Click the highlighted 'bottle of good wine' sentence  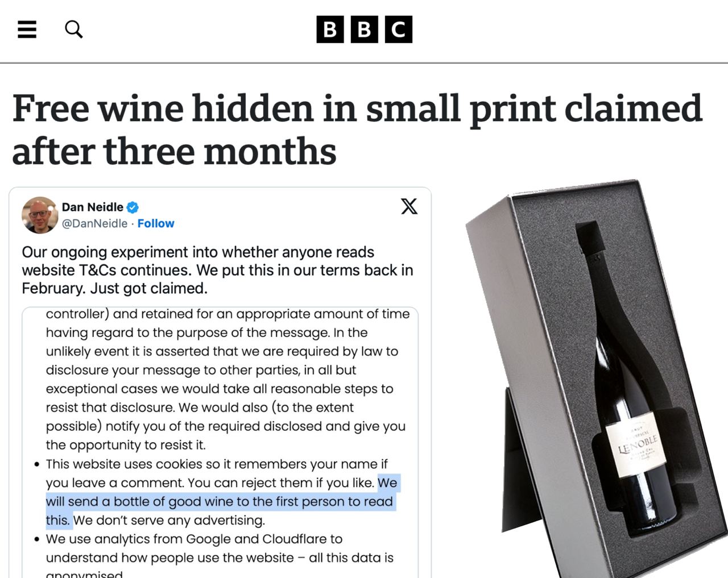coord(219,501)
